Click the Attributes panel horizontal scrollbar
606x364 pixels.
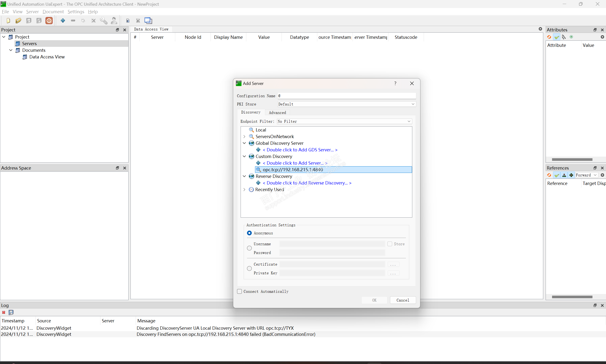[x=572, y=159]
